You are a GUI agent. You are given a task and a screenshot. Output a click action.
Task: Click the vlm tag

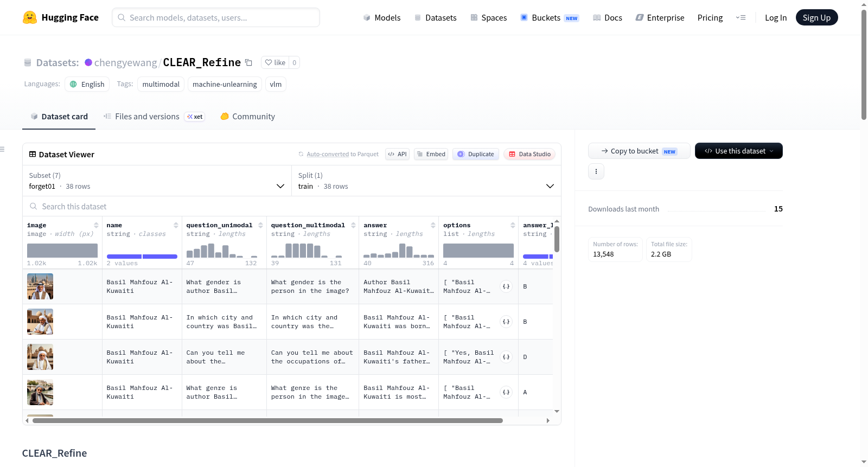pyautogui.click(x=276, y=84)
